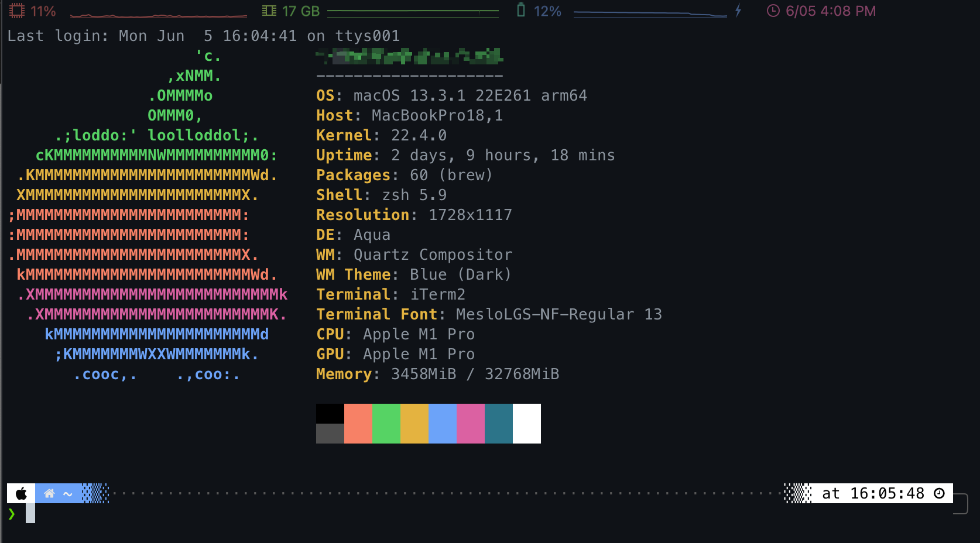Click the teal color swatch

[x=499, y=424]
